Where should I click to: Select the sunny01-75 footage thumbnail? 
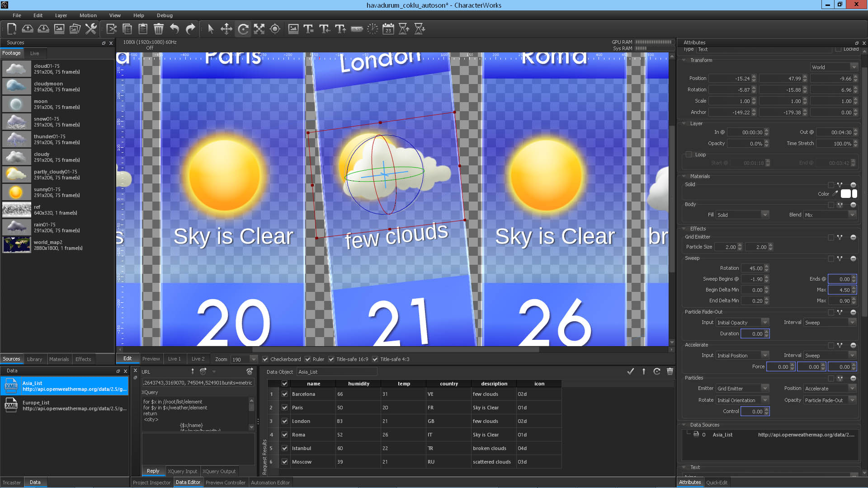point(16,192)
